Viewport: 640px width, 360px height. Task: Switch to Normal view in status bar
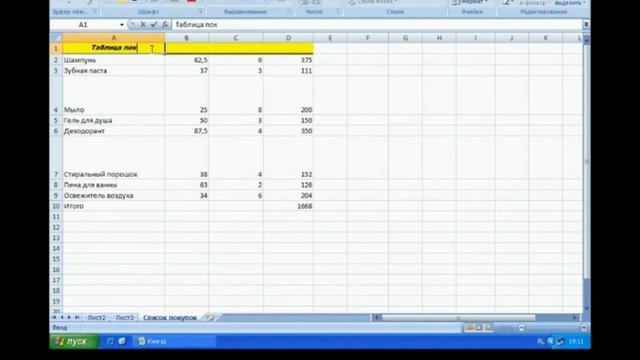(x=469, y=327)
